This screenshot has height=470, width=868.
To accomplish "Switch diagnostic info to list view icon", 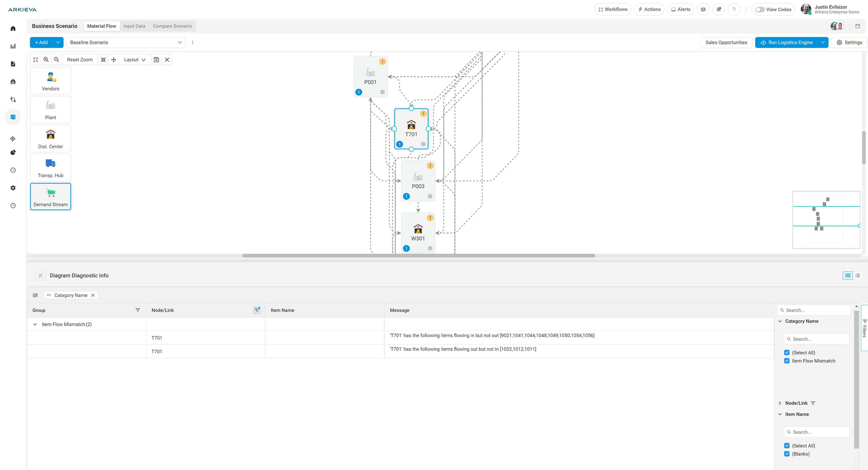I will point(857,275).
